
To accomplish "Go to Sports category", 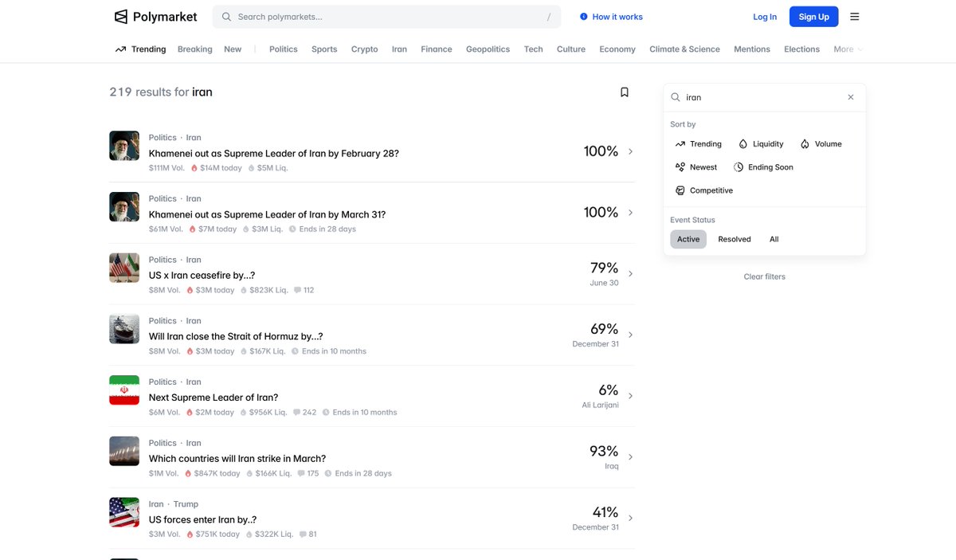I will click(324, 49).
